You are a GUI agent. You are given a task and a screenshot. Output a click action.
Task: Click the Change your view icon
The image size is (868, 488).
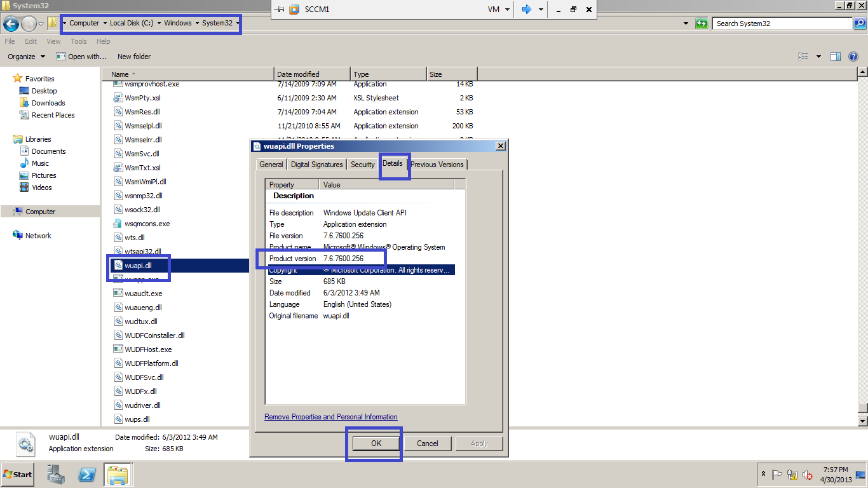[803, 57]
